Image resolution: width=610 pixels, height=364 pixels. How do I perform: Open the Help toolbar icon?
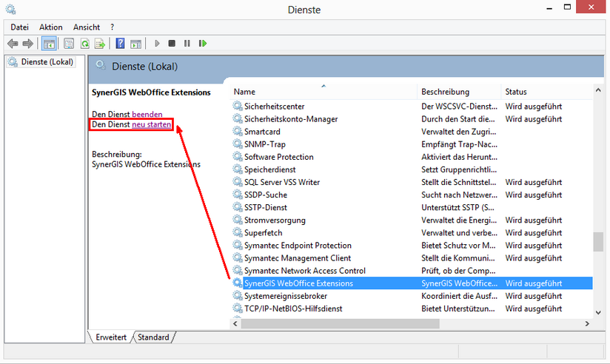pyautogui.click(x=120, y=44)
